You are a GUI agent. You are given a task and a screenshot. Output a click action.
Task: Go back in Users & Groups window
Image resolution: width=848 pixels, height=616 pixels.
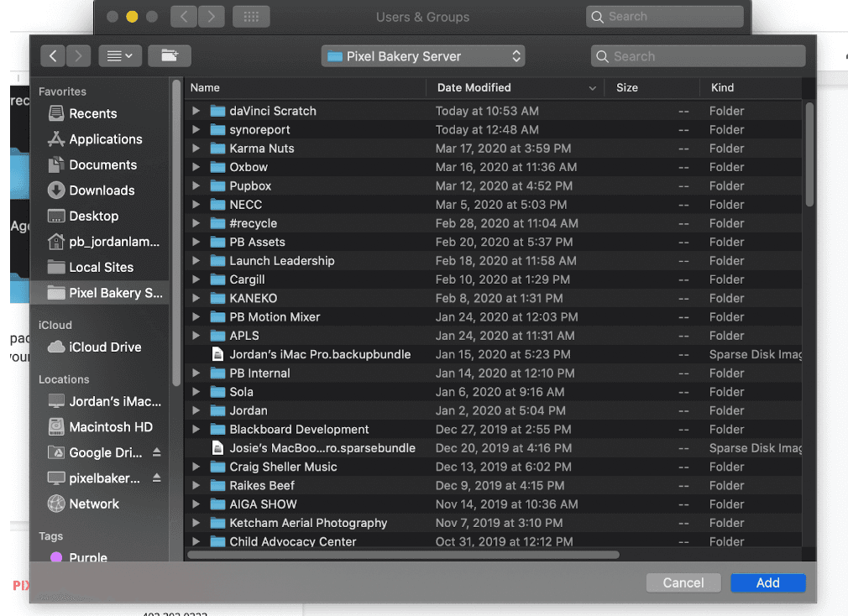(184, 17)
